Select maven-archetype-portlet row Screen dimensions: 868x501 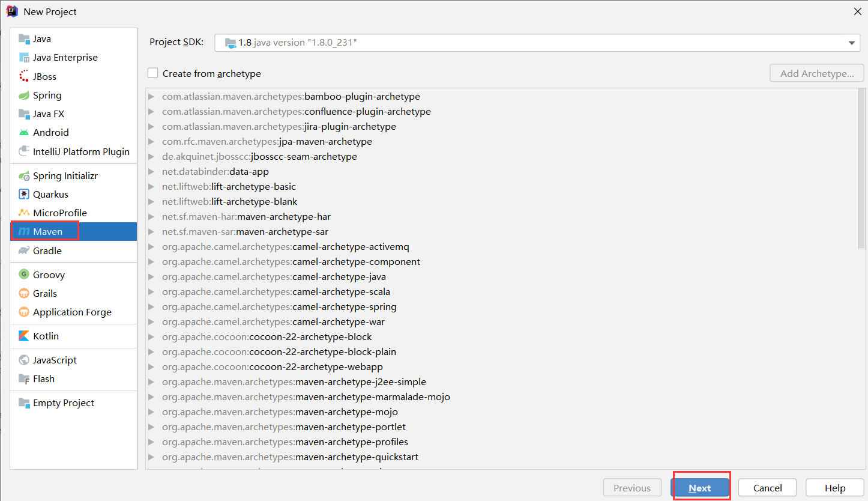point(502,427)
